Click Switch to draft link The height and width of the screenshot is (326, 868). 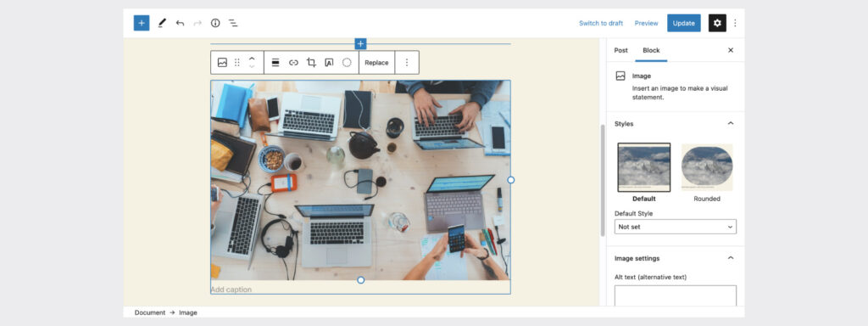pos(601,23)
